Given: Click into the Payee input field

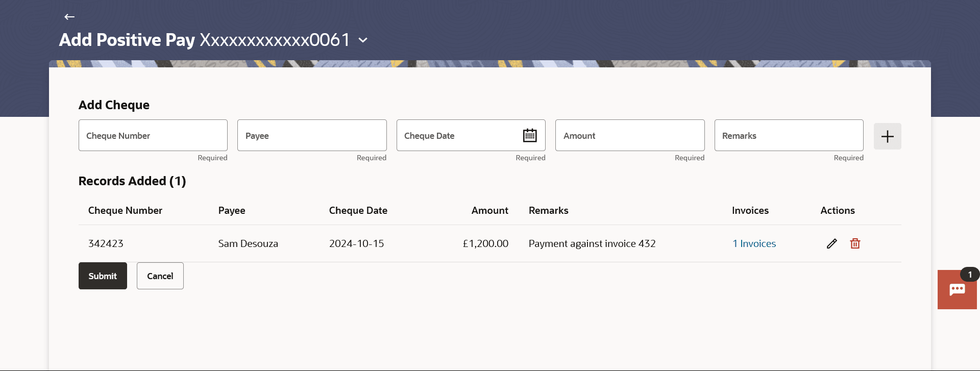Looking at the screenshot, I should pos(311,135).
